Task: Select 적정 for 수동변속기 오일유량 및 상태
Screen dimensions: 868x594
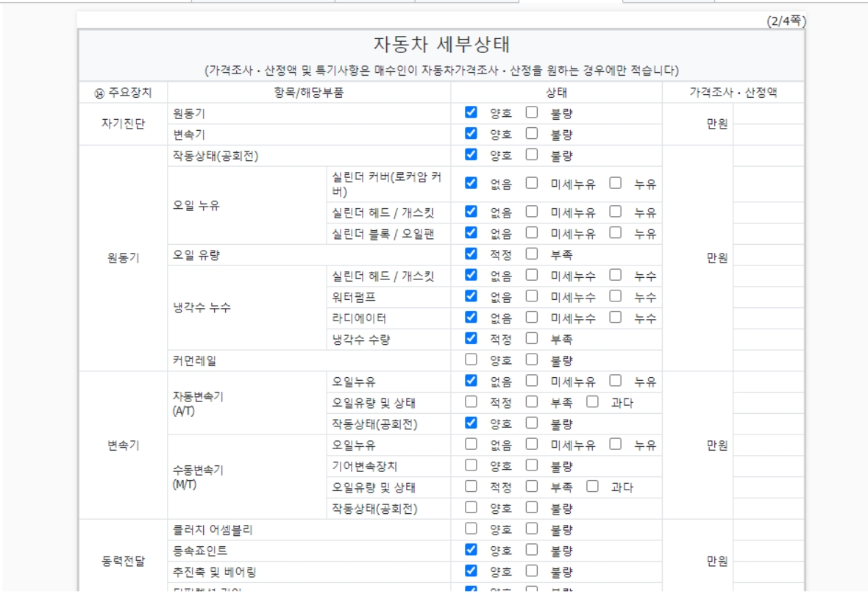Action: pos(471,487)
